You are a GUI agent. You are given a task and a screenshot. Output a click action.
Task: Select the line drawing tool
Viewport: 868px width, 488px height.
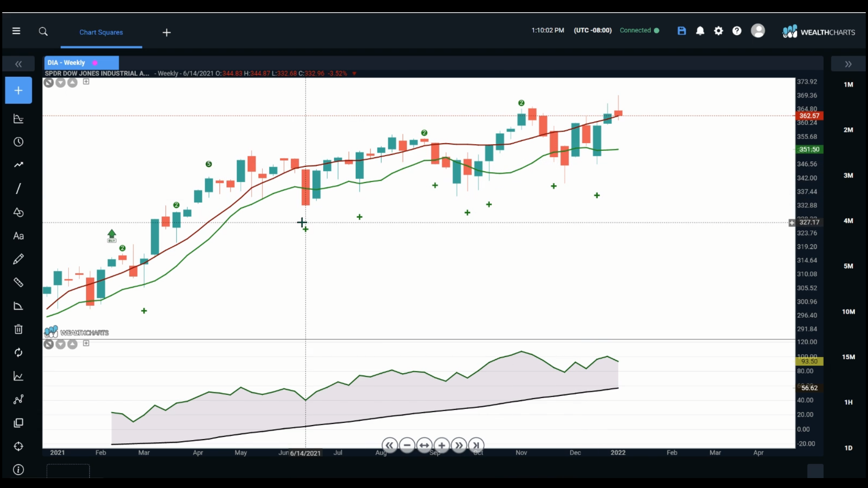tap(19, 189)
